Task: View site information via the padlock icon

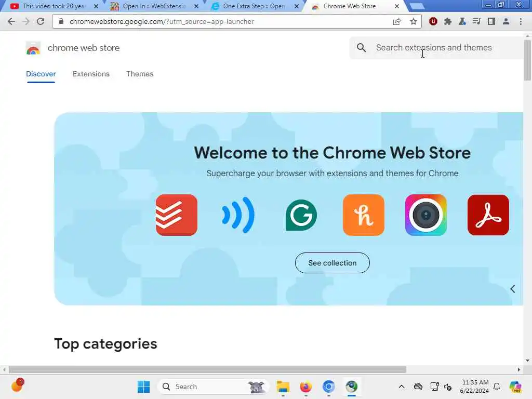Action: [x=61, y=21]
